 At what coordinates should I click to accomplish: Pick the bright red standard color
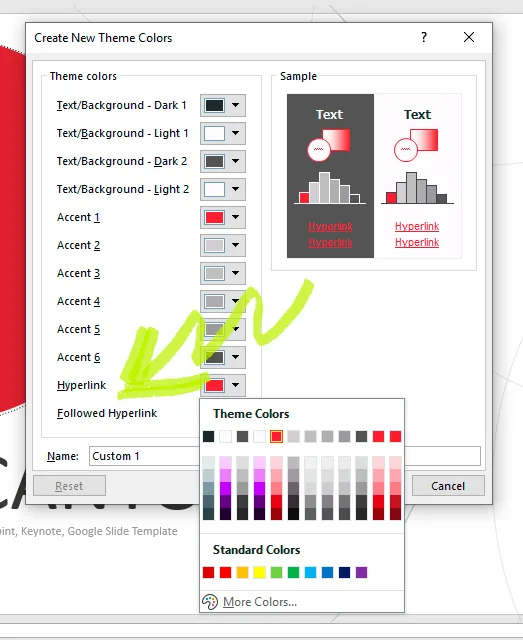click(225, 572)
